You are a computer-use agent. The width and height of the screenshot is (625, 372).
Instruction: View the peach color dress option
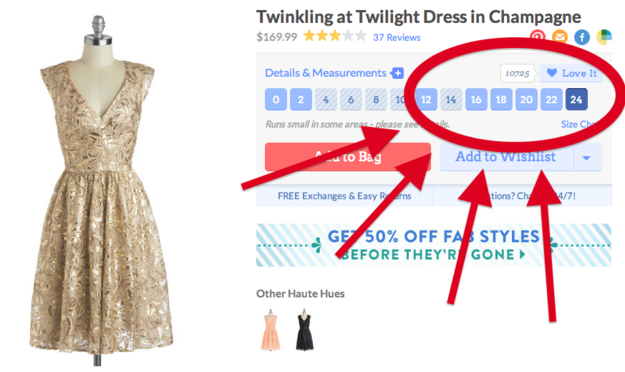pos(271,330)
